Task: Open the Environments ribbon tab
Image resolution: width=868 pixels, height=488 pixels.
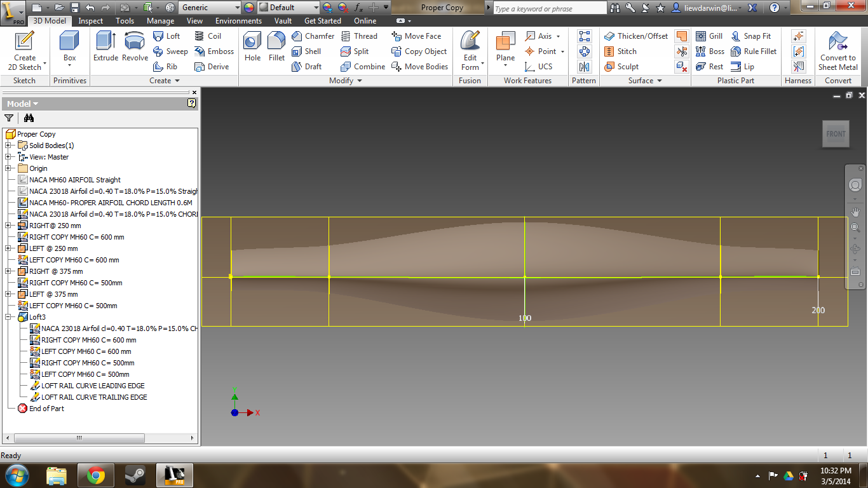Action: tap(238, 20)
